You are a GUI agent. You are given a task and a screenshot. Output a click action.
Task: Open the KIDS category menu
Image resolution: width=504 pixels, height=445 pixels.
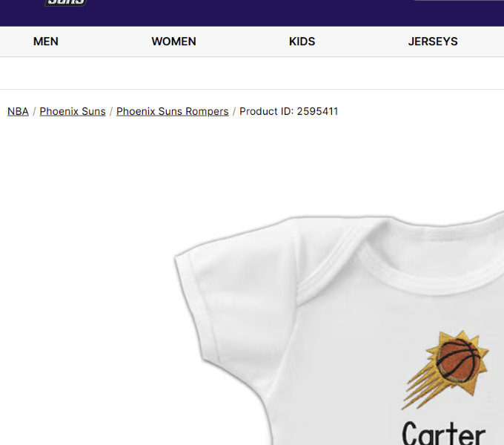302,42
